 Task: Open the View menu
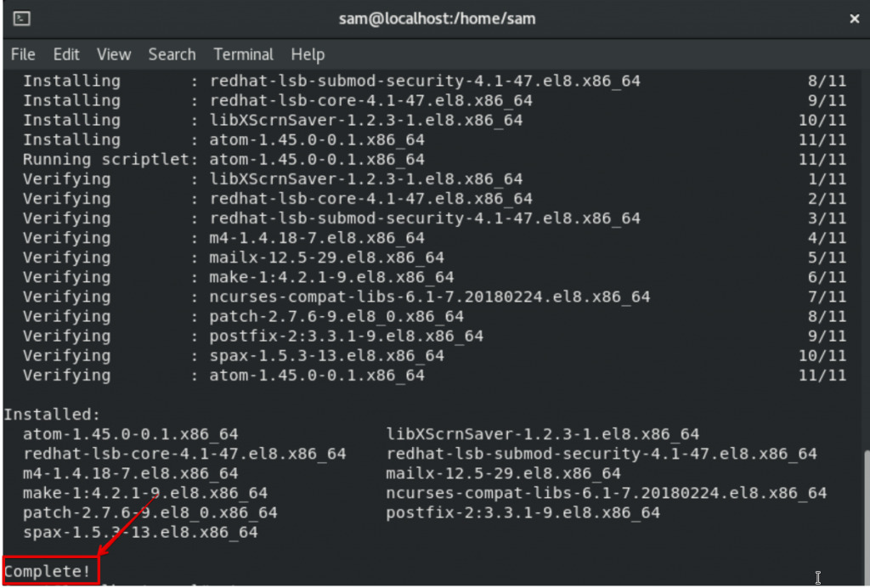tap(114, 54)
